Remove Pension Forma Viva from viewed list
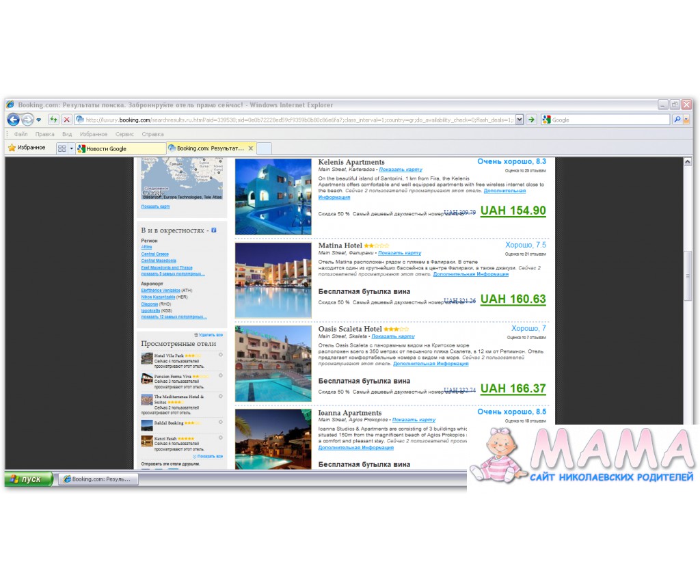This screenshot has width=700, height=588. tap(220, 375)
